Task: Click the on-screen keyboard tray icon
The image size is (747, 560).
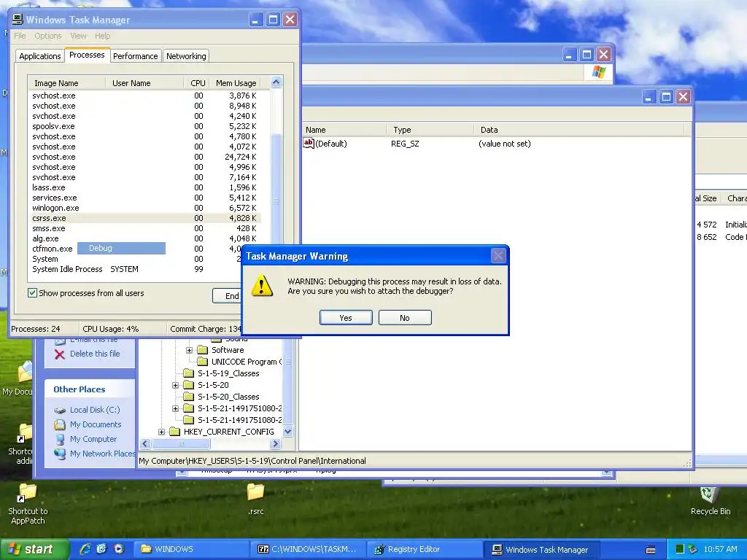Action: click(650, 550)
